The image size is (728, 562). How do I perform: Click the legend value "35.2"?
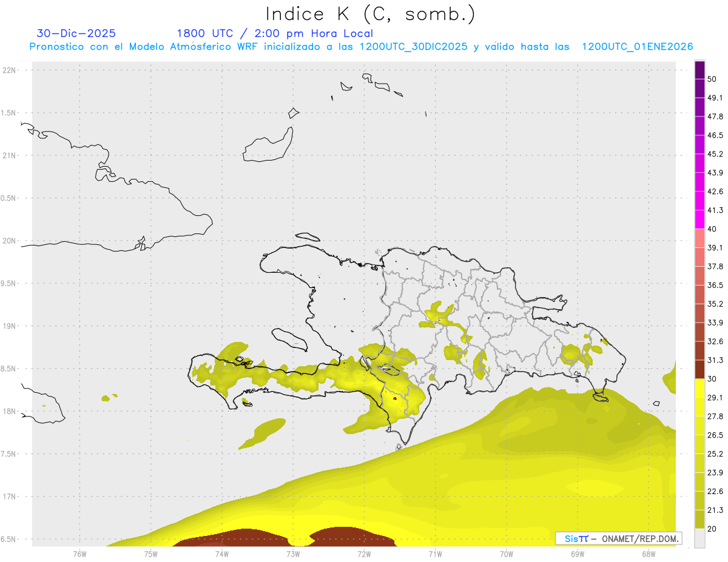click(715, 304)
